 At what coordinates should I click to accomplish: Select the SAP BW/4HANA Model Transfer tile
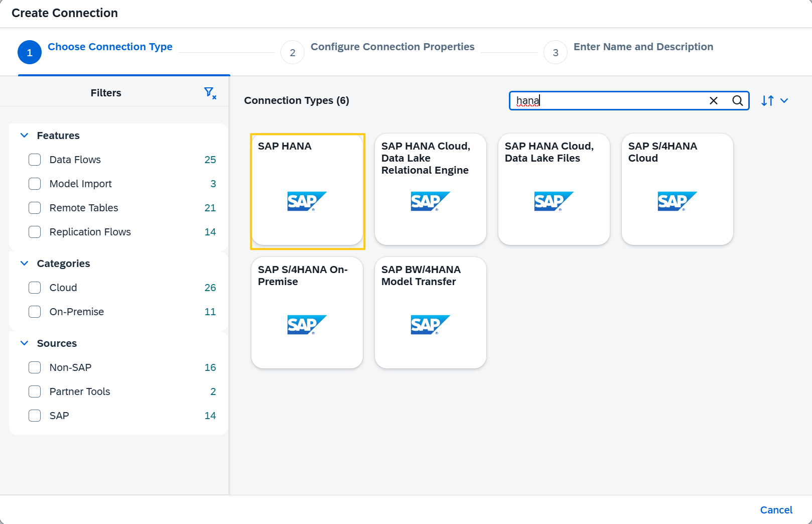(x=431, y=313)
